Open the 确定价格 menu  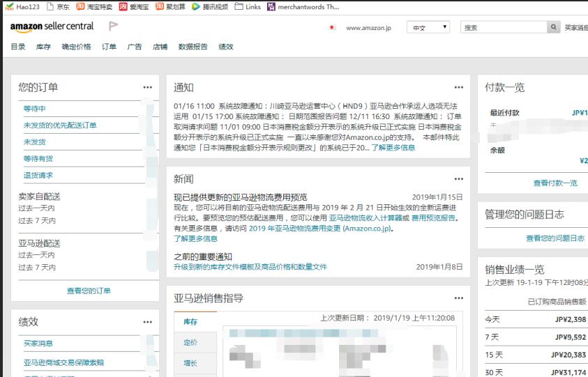coord(76,47)
